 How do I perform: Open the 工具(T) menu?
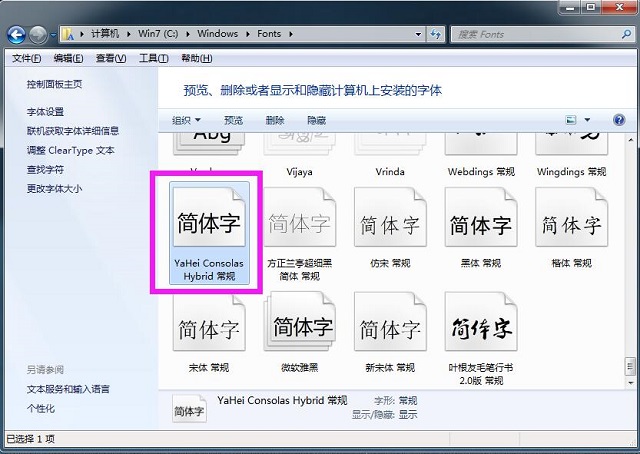(153, 58)
